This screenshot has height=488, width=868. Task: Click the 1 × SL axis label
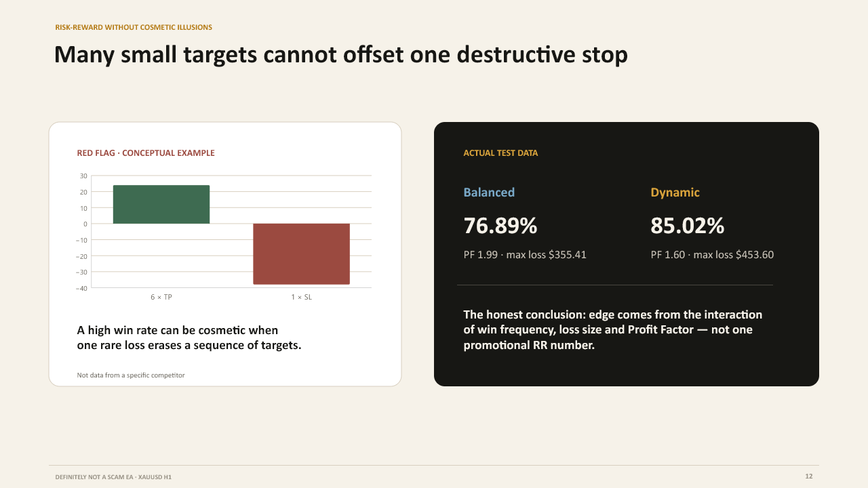click(x=301, y=297)
